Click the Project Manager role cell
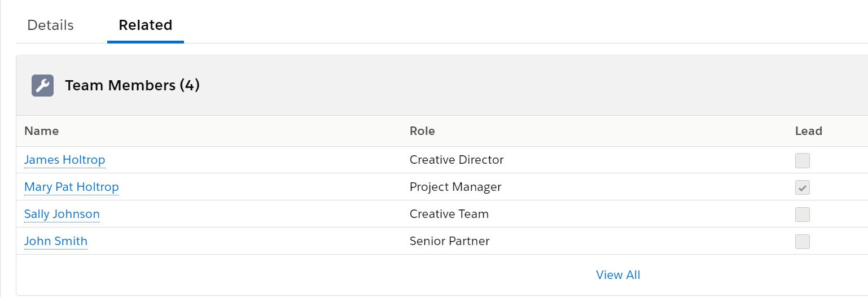The image size is (868, 297). point(455,187)
